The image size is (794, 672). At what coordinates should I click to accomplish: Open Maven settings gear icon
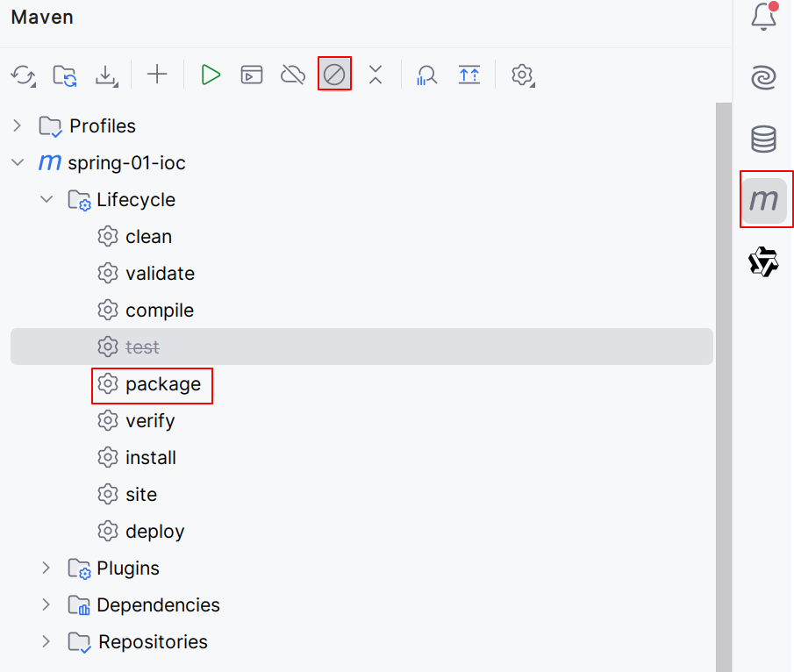coord(523,75)
